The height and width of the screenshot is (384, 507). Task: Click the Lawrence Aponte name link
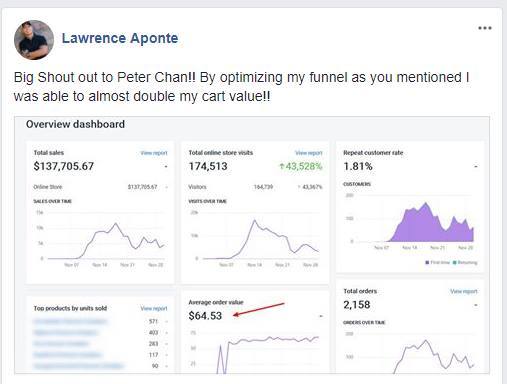120,38
